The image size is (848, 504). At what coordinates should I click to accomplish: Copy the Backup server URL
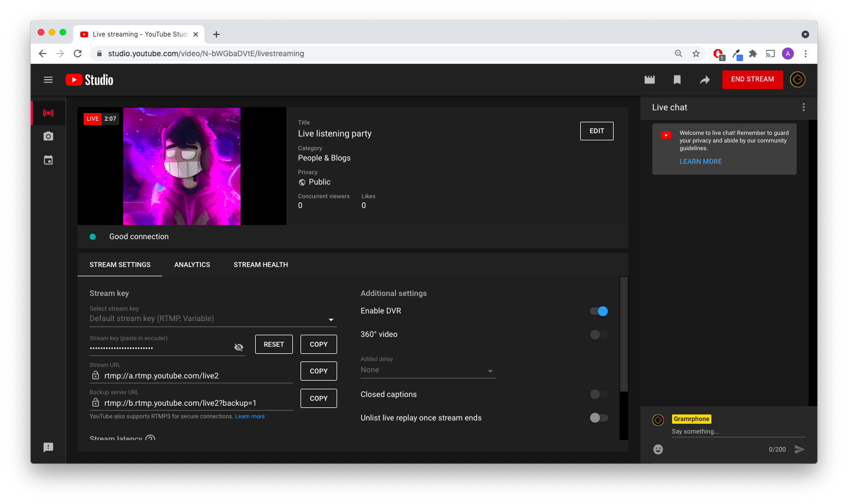tap(319, 399)
